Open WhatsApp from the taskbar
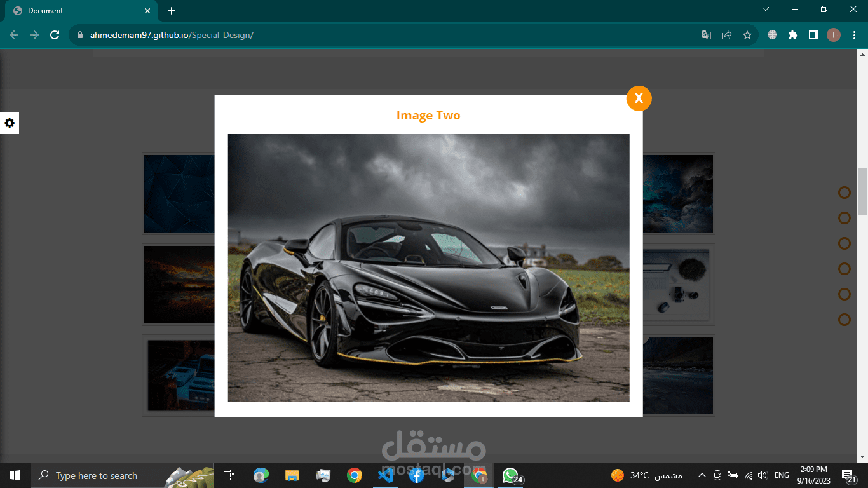 pyautogui.click(x=510, y=475)
